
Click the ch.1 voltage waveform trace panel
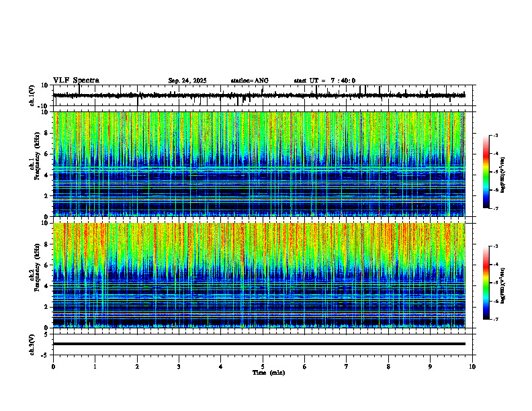[x=264, y=95]
